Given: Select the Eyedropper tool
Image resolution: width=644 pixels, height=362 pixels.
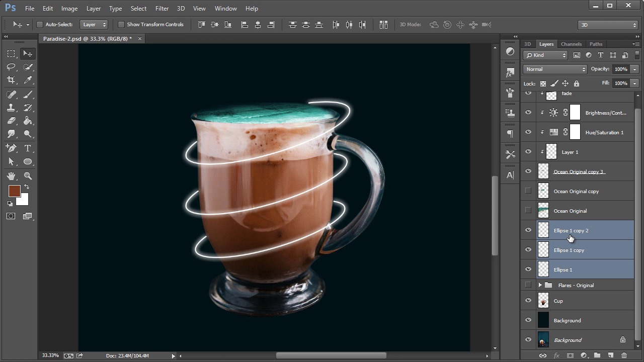Looking at the screenshot, I should (28, 80).
